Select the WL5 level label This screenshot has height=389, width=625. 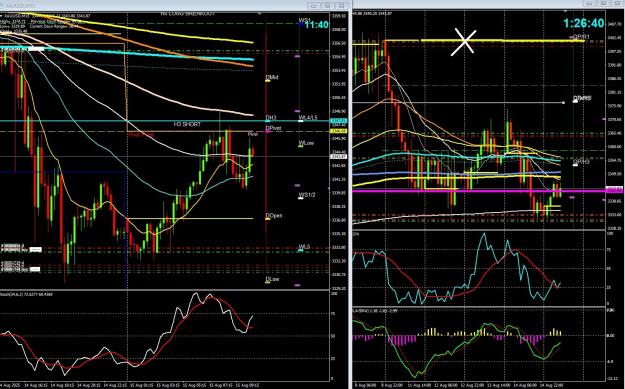coord(305,247)
